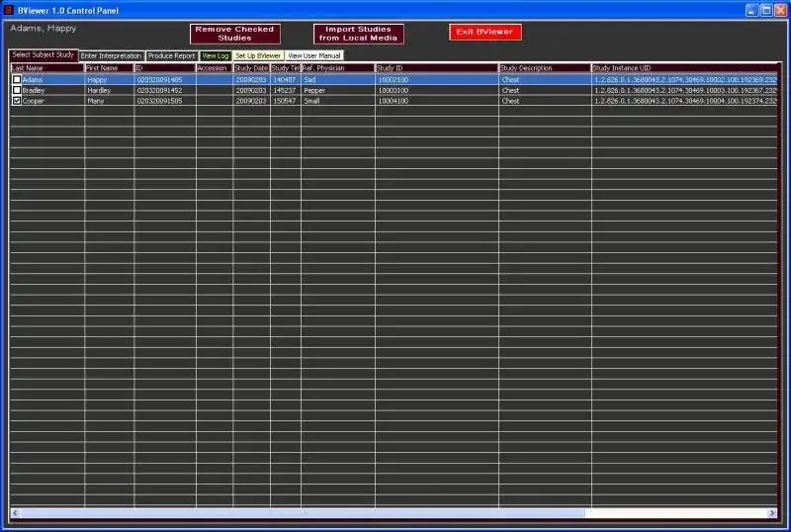Screen dimensions: 791x532
Task: Click ID cell '020320091505'
Action: pos(159,101)
